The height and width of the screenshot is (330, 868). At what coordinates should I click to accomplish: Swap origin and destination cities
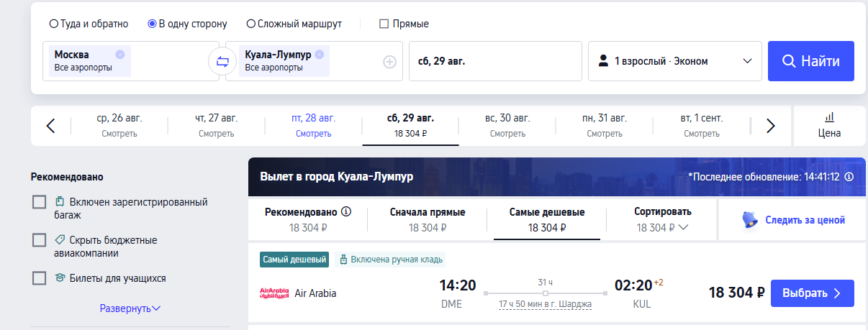(x=222, y=61)
